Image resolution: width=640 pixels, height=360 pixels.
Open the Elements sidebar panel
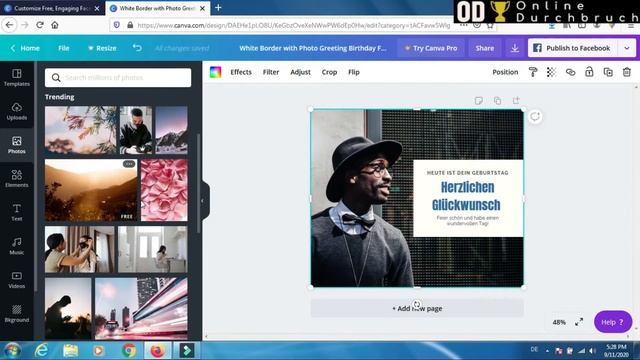(x=17, y=179)
